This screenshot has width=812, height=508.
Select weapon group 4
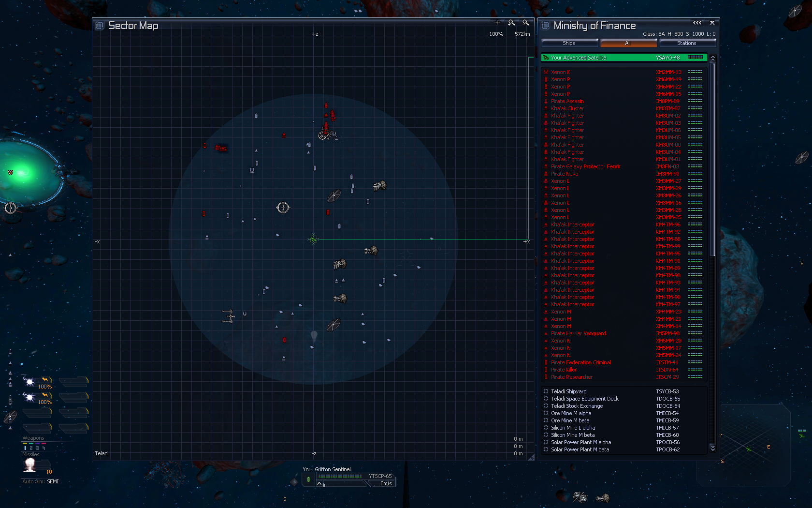pyautogui.click(x=43, y=448)
